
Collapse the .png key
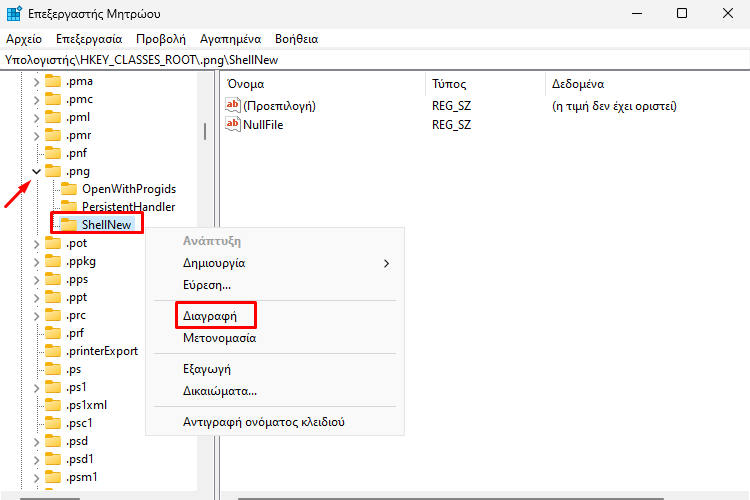tap(36, 171)
